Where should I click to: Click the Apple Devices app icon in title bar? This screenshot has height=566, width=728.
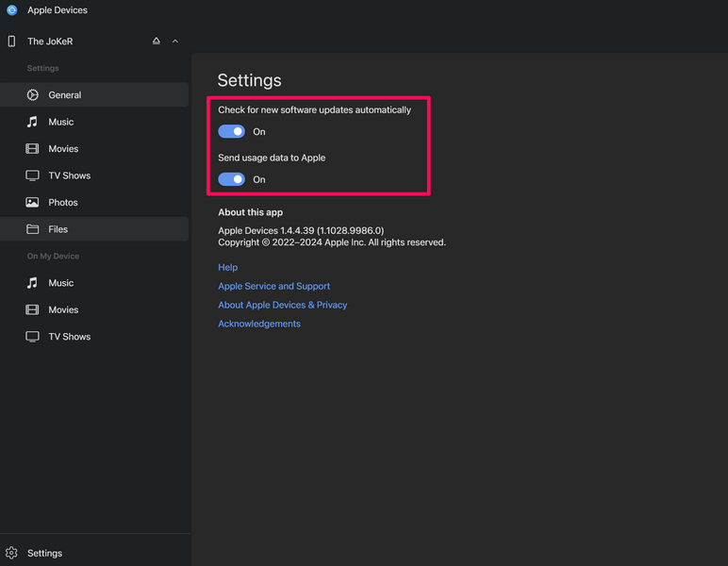click(12, 10)
